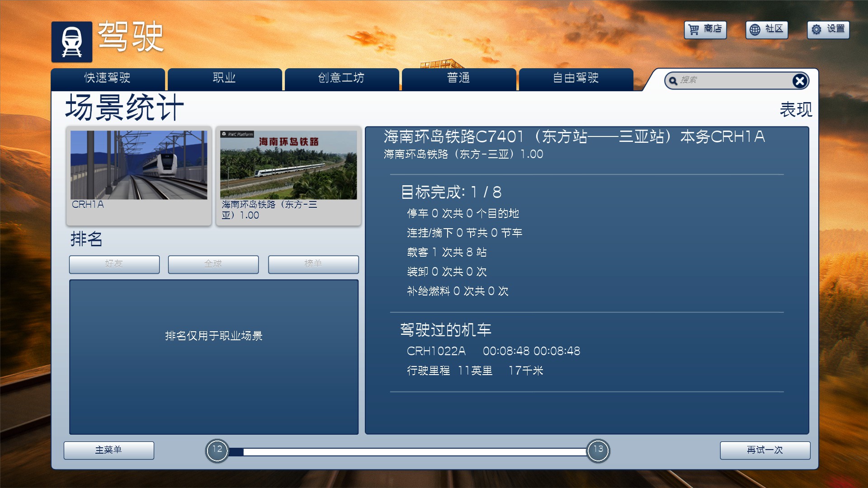868x488 pixels.
Task: Switch to the 创意工坊 tab
Action: pyautogui.click(x=342, y=79)
